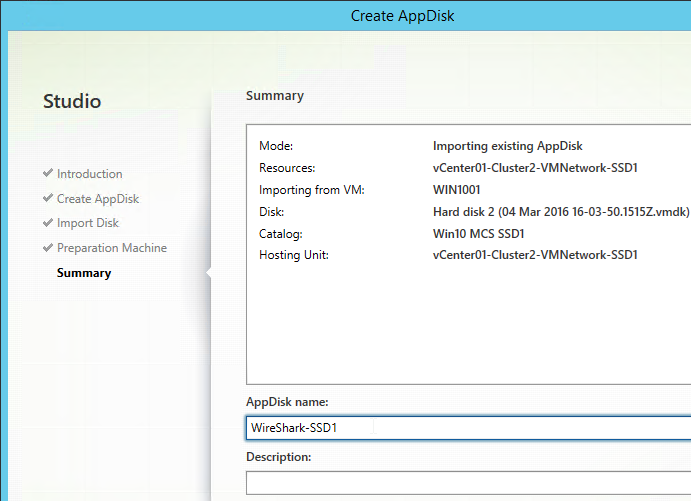This screenshot has width=691, height=501.
Task: Click the Introduction step checkmark icon
Action: click(48, 173)
